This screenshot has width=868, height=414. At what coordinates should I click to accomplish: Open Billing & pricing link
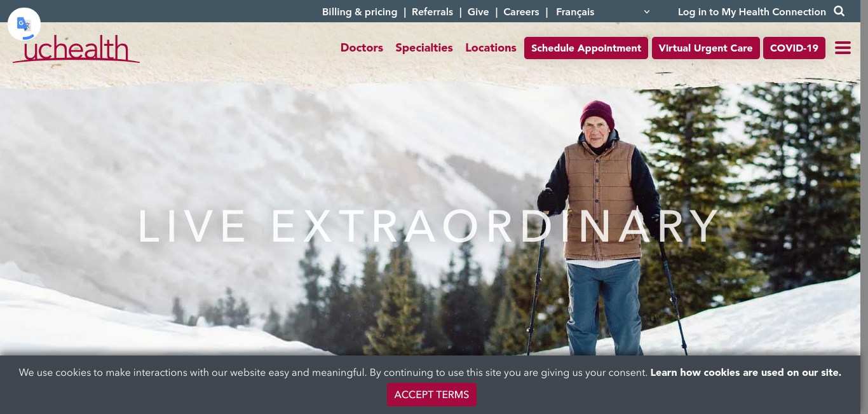(x=360, y=12)
